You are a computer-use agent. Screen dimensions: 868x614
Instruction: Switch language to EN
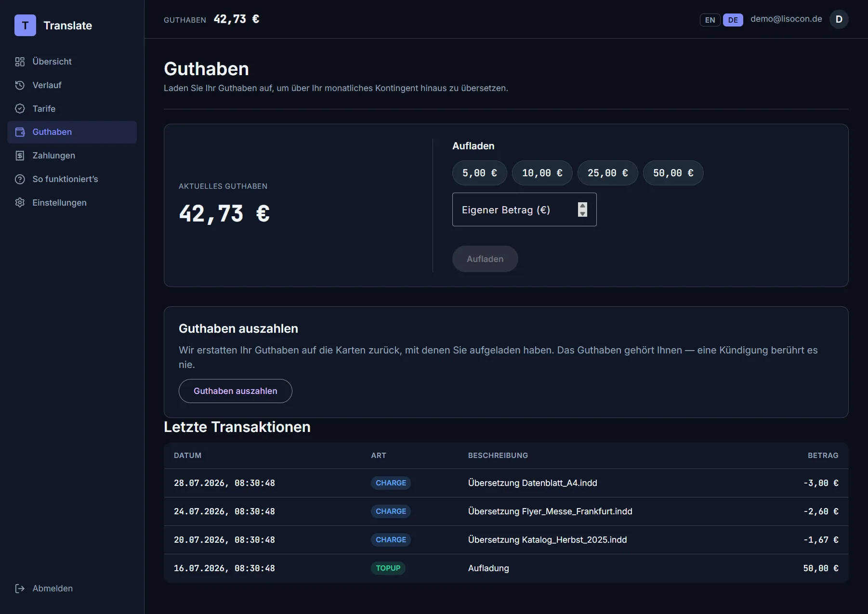710,20
